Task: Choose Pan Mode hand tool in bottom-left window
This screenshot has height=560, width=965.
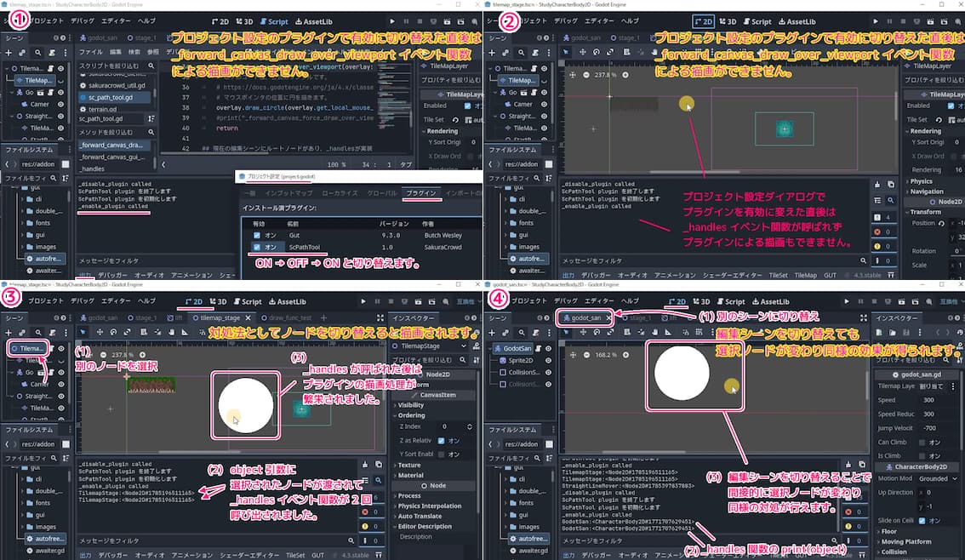Action: (x=171, y=332)
